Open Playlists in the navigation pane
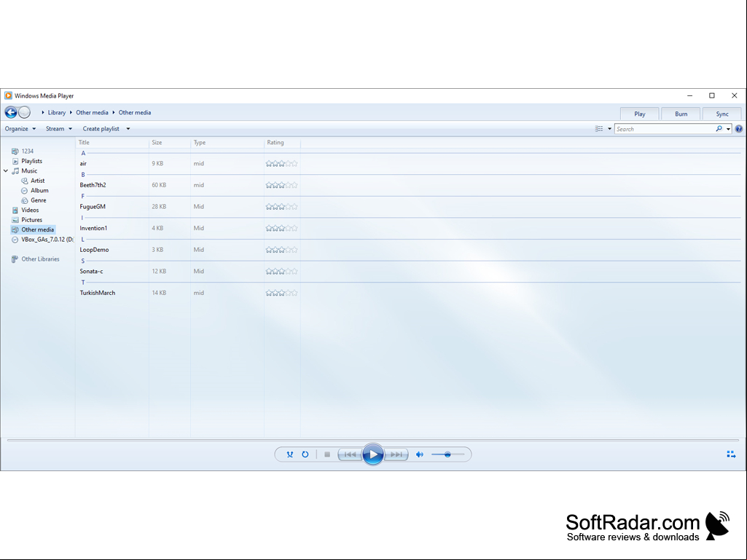The image size is (747, 560). (x=27, y=161)
